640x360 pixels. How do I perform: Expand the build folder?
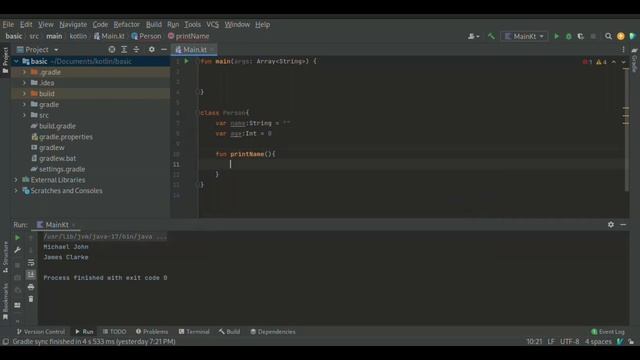pos(24,94)
